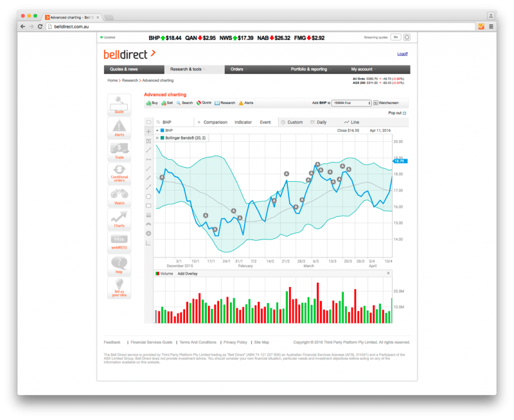Close the Volume panel
The image size is (514, 420).
coord(389,273)
